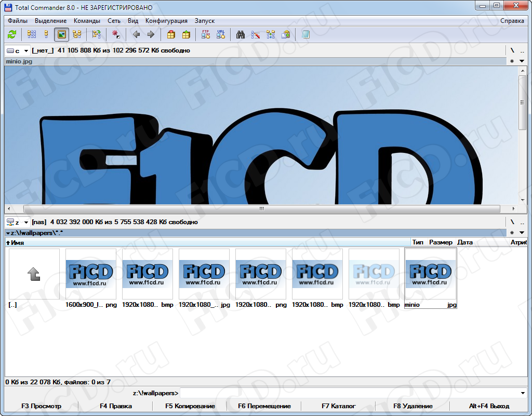Open favorites star on minio.jpg header row
Image resolution: width=532 pixels, height=416 pixels.
(x=512, y=61)
